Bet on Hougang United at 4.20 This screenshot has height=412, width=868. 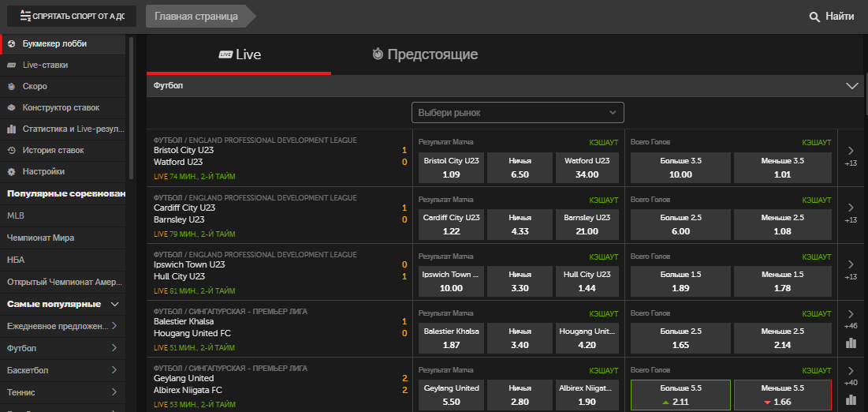pos(587,339)
